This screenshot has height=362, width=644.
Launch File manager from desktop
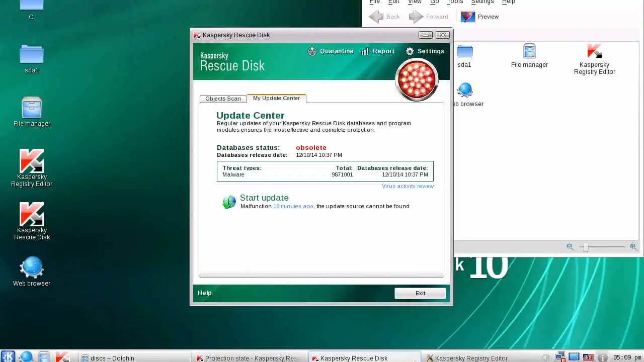click(x=32, y=112)
